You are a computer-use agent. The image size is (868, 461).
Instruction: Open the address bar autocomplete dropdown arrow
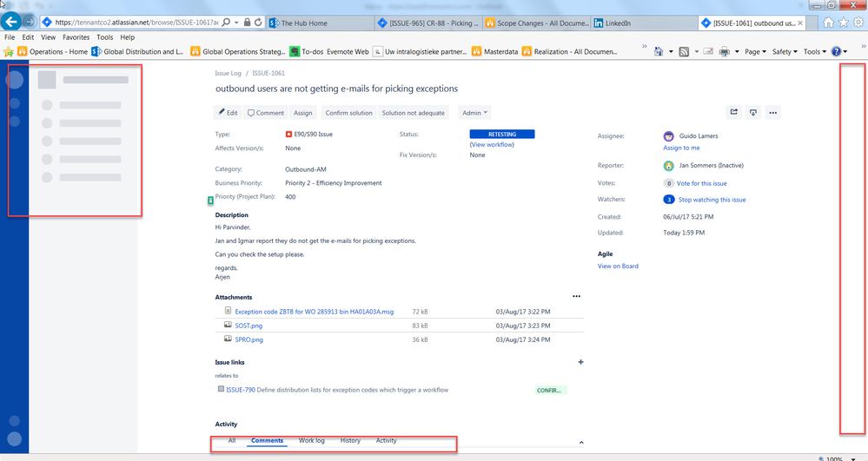[236, 23]
